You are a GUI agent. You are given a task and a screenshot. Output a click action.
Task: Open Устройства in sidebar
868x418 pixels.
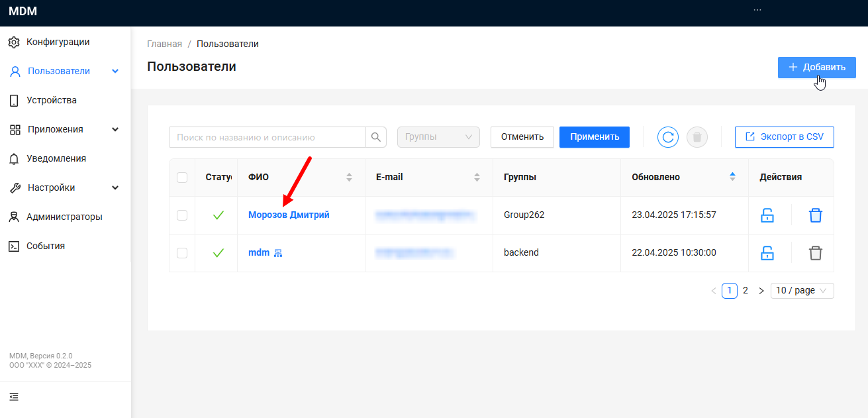51,100
